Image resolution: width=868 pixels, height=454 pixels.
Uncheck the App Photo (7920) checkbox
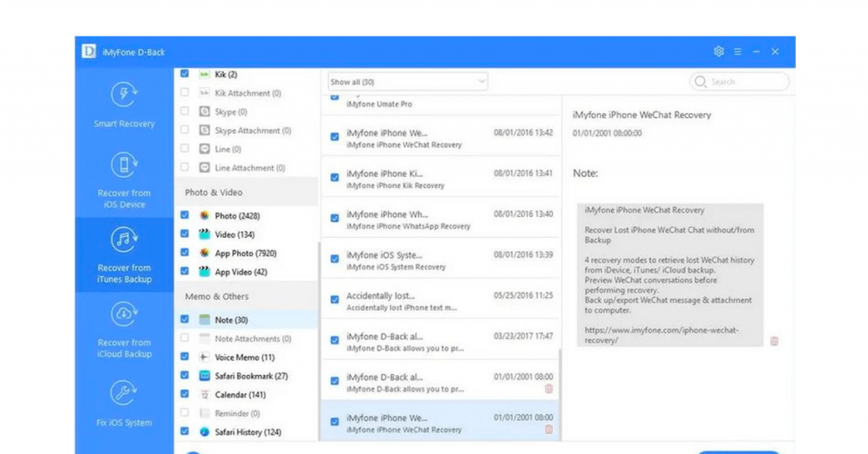(185, 252)
